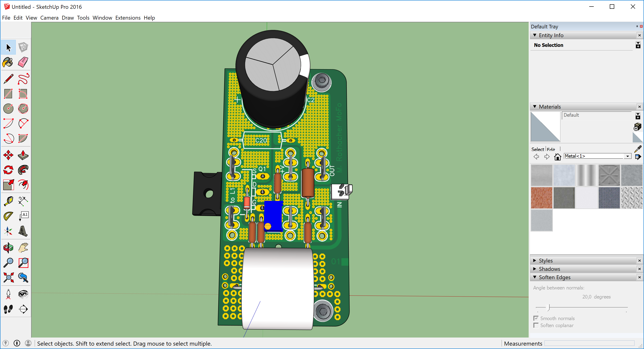Image resolution: width=644 pixels, height=349 pixels.
Task: Select the Rotate tool
Action: [x=8, y=170]
